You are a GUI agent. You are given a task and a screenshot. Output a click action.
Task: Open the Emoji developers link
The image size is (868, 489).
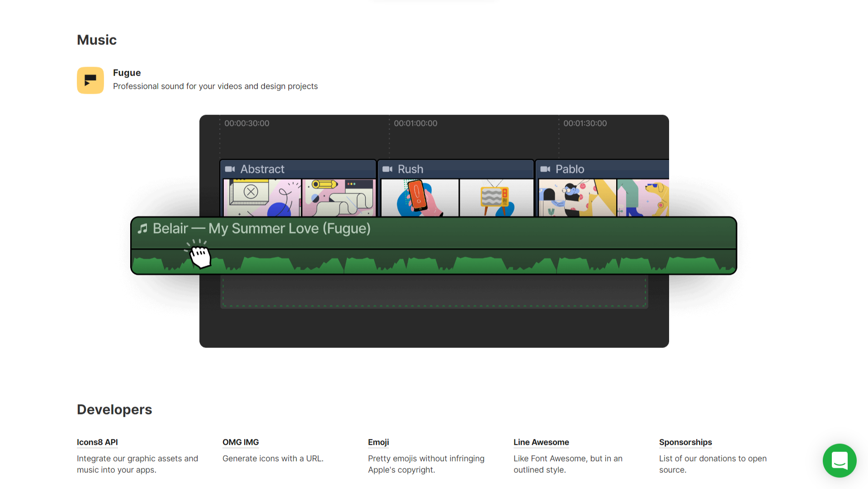(x=378, y=442)
